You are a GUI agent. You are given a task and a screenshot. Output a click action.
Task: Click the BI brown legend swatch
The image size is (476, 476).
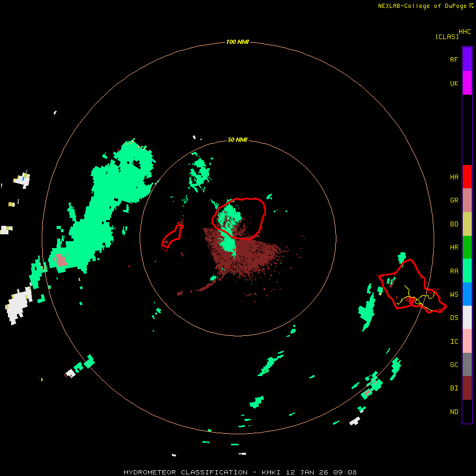(x=467, y=388)
